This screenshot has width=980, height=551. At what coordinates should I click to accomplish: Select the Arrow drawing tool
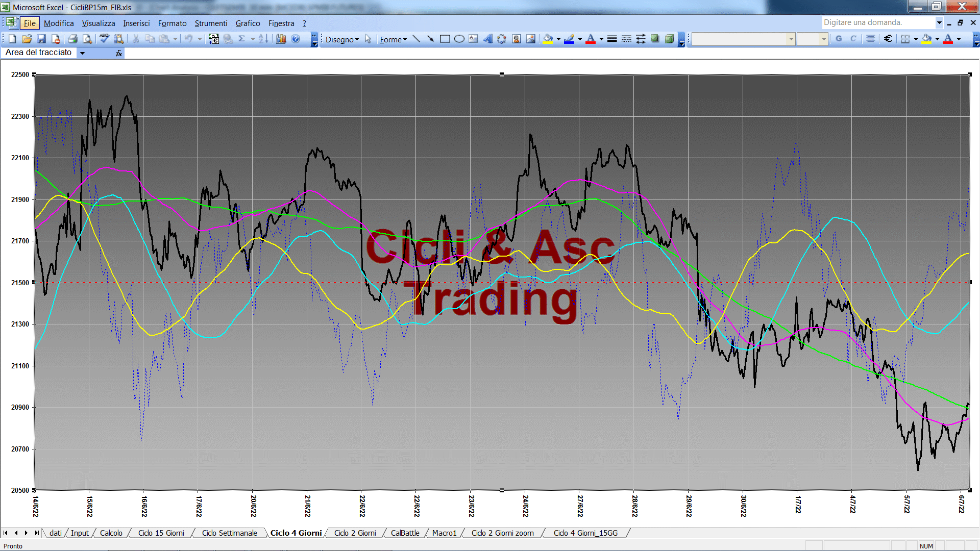430,39
